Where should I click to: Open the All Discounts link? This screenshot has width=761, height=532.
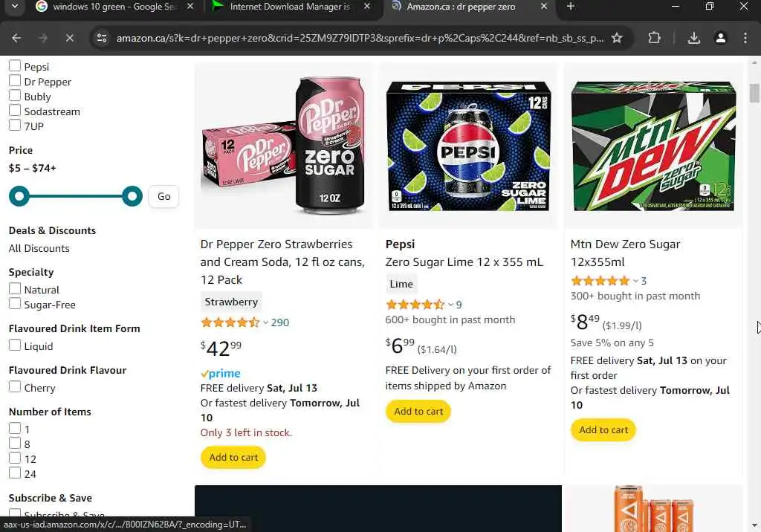[x=39, y=248]
